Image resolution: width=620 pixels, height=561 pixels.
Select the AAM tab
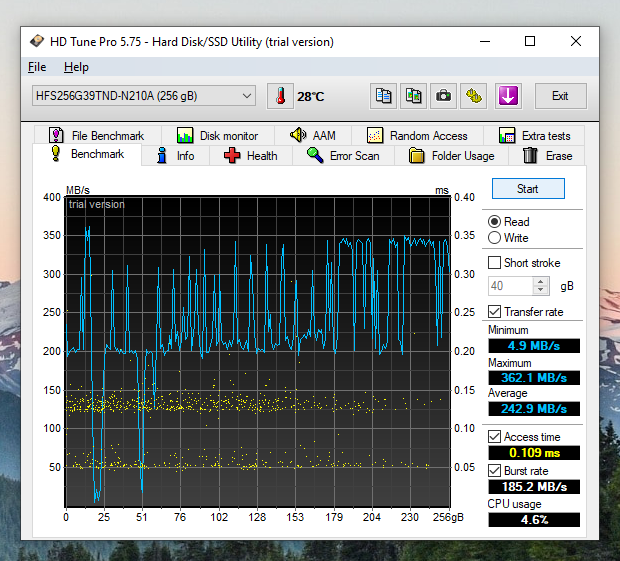click(313, 136)
